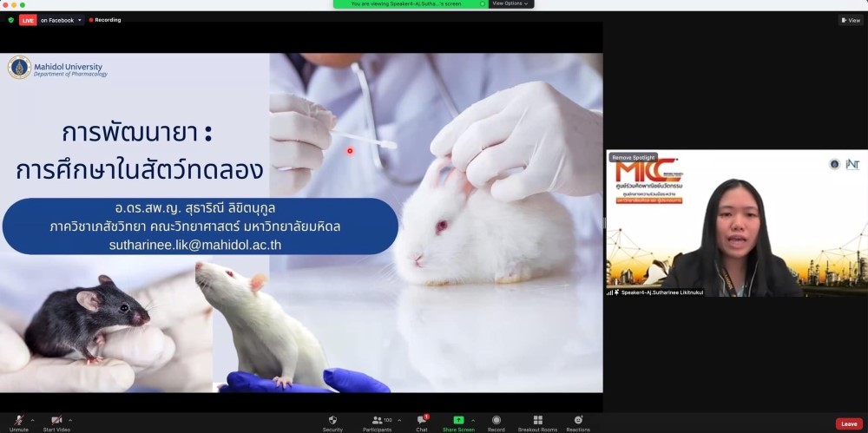
Task: Open the live on Facebook dropdown
Action: tap(61, 20)
